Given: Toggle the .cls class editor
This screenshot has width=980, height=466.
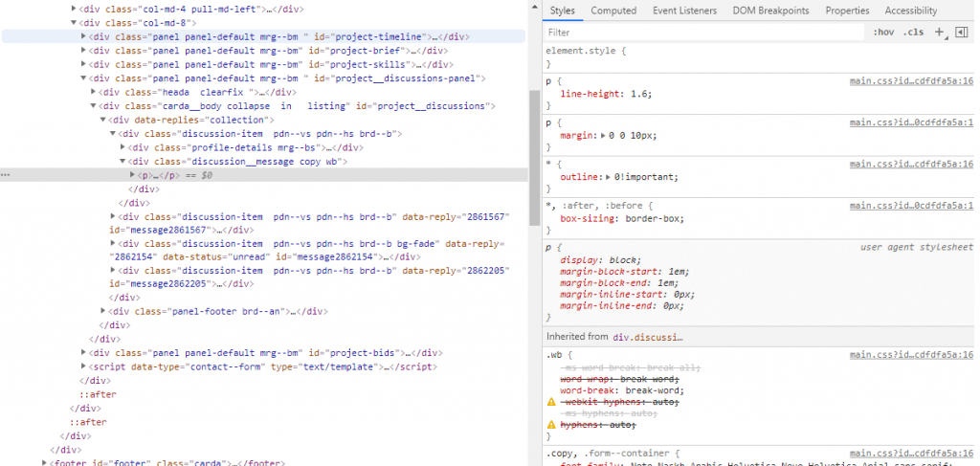Looking at the screenshot, I should (913, 33).
